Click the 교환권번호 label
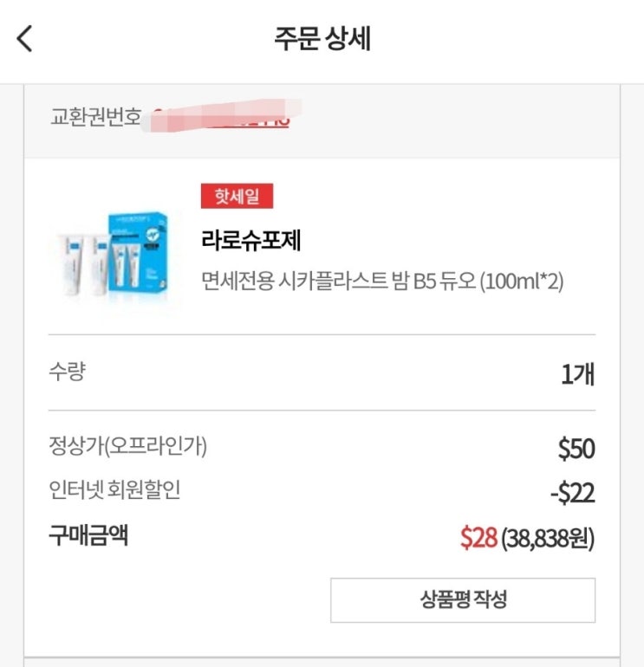 pos(95,117)
